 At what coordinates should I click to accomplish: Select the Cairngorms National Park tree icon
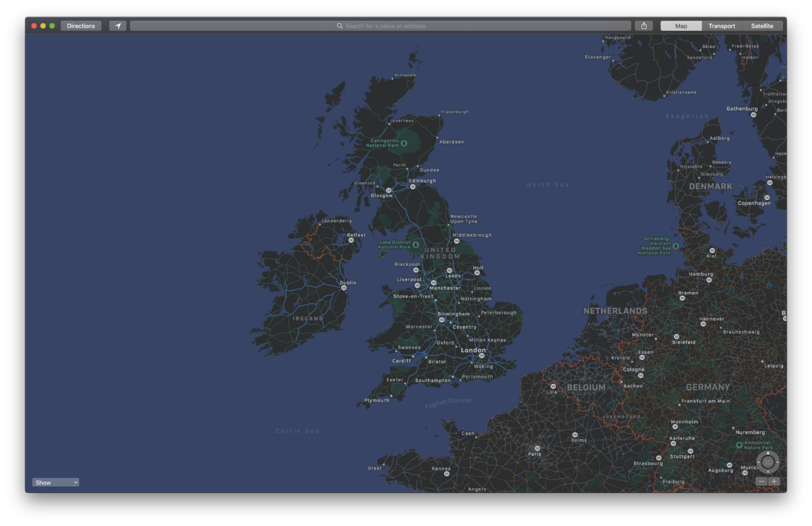[404, 143]
